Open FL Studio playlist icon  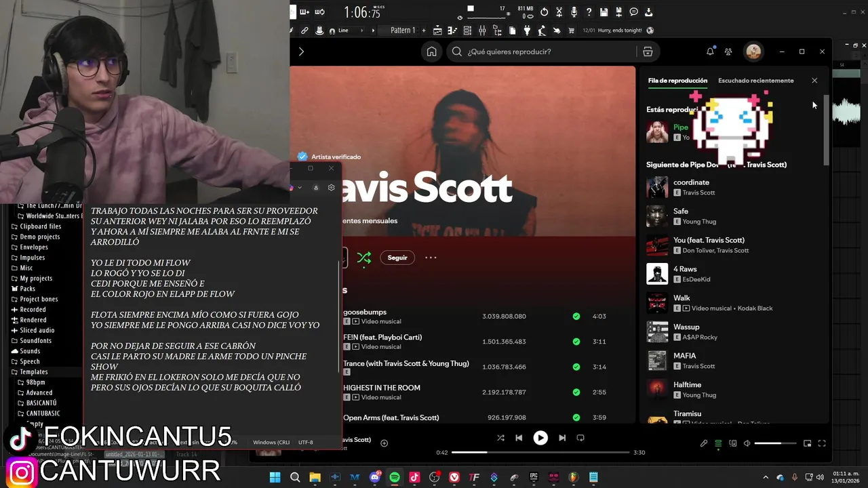click(437, 30)
